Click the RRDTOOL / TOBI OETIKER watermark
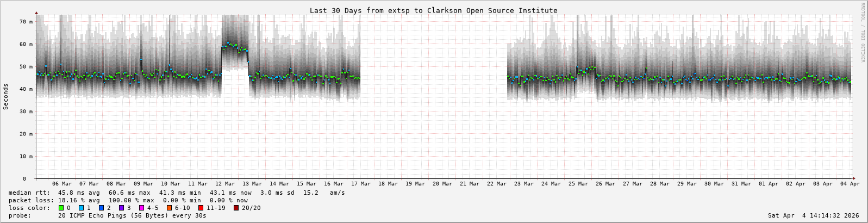This screenshot has height=223, width=868. click(863, 33)
